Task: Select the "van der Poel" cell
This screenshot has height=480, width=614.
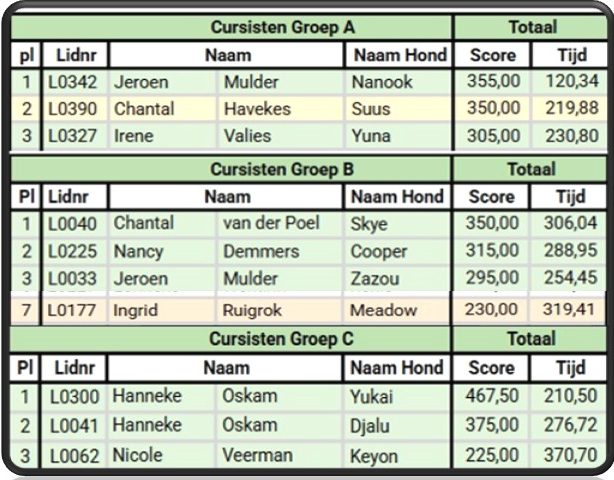Action: (271, 223)
